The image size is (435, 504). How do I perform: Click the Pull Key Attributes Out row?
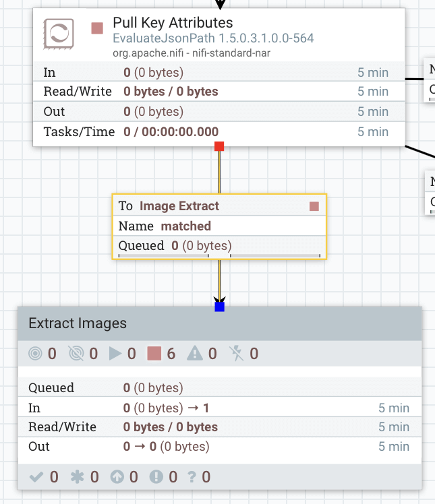click(x=219, y=111)
